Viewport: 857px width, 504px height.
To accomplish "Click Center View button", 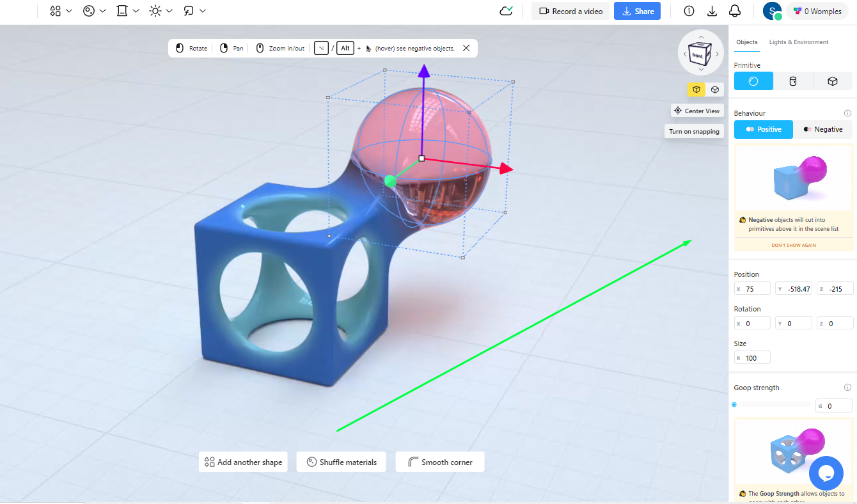I will [x=696, y=111].
